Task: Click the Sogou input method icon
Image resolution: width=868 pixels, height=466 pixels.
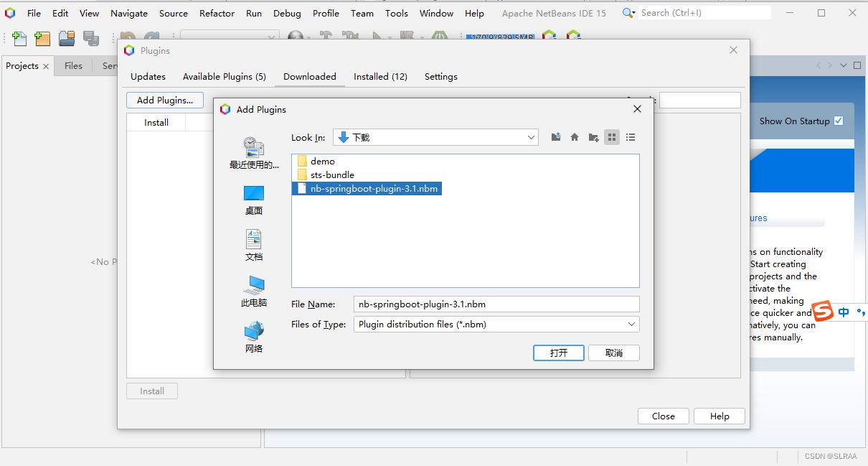Action: [x=823, y=312]
